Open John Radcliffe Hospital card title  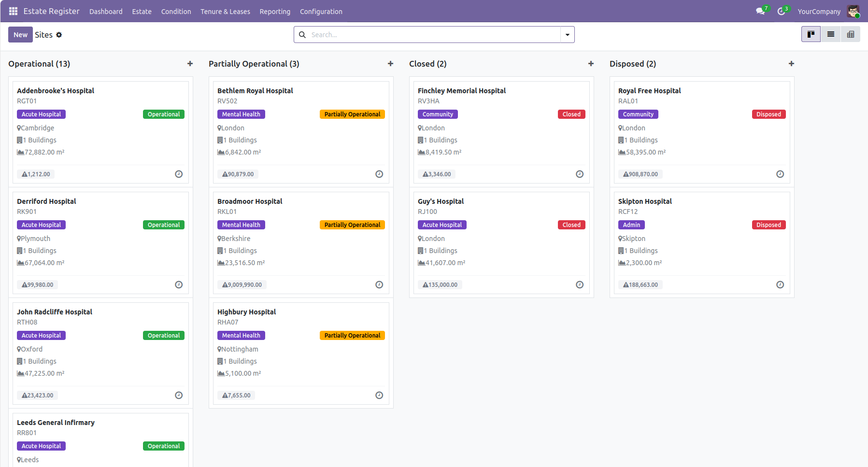click(x=55, y=312)
